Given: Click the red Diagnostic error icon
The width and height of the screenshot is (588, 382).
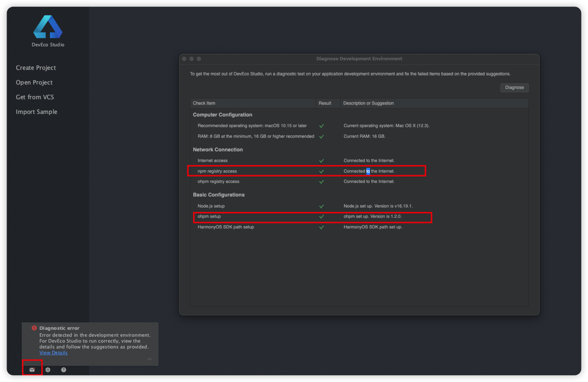Looking at the screenshot, I should click(x=34, y=328).
